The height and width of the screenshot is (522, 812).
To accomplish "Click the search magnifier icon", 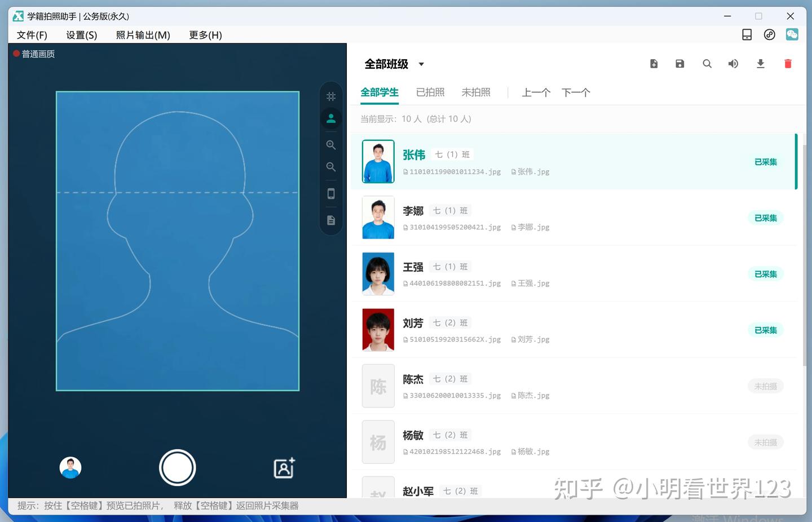I will 707,64.
